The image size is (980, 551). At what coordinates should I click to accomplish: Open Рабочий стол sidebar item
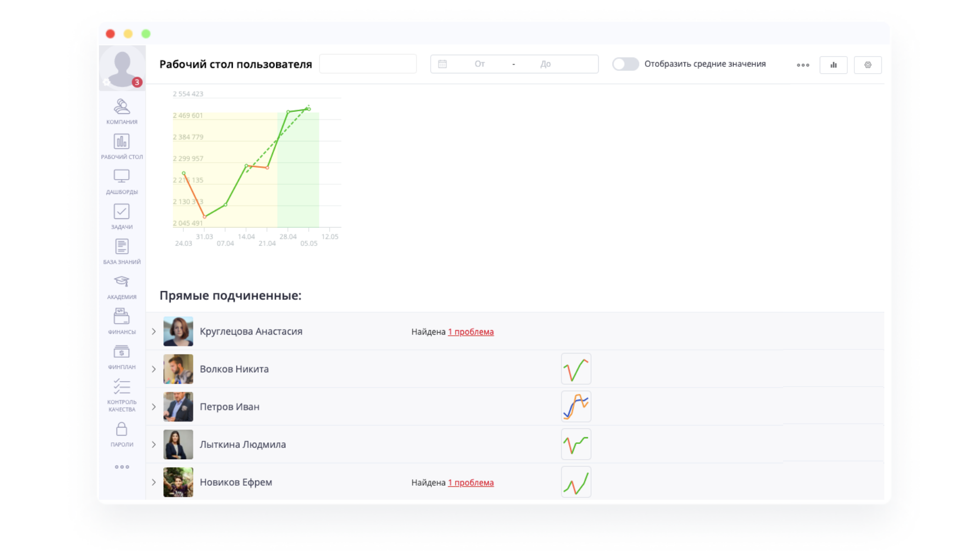121,142
